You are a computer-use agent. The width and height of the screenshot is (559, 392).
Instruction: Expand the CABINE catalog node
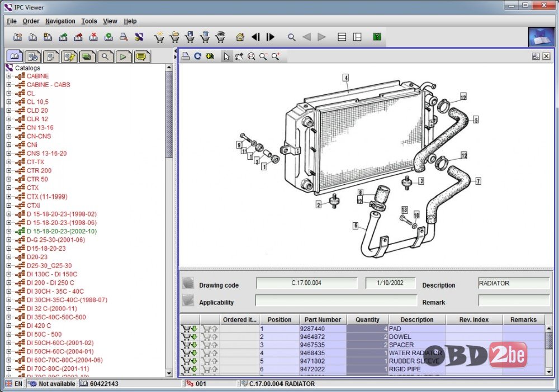coord(9,76)
